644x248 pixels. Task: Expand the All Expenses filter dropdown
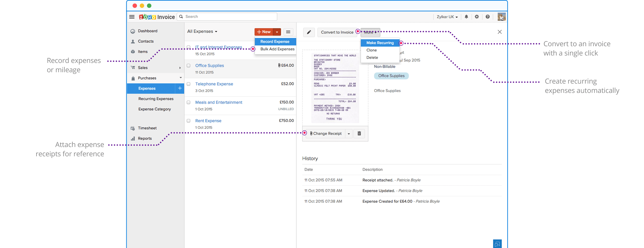click(x=202, y=32)
